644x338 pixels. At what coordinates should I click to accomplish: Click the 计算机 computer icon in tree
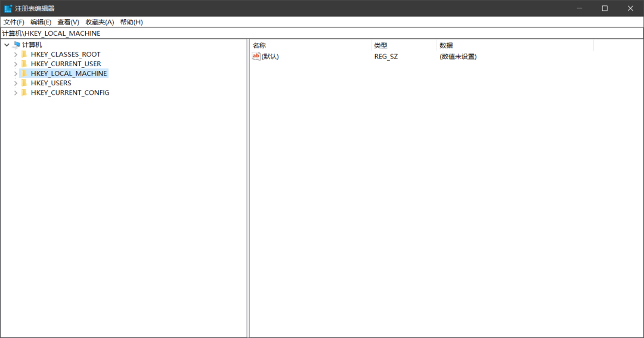point(17,45)
